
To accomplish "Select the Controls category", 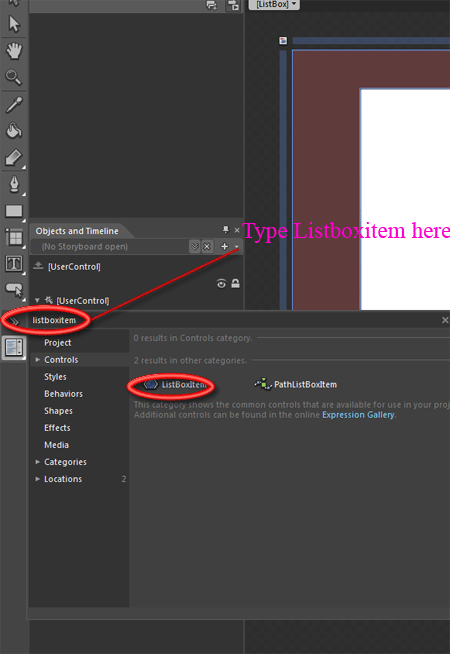I will [61, 360].
